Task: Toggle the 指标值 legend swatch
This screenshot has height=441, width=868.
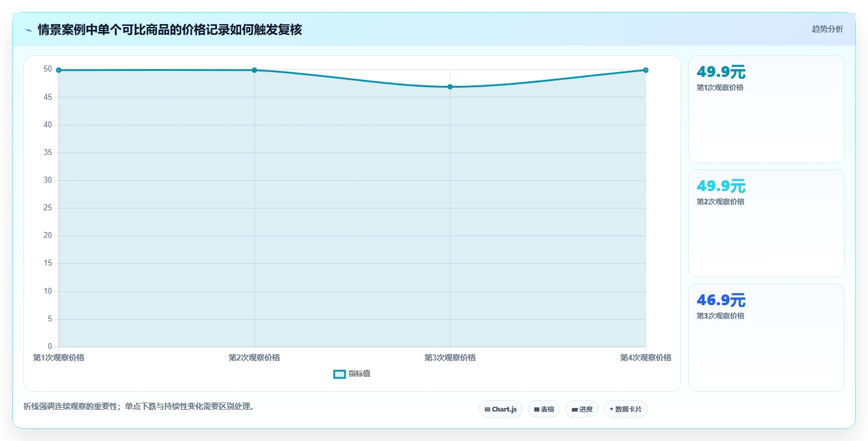Action: (340, 374)
